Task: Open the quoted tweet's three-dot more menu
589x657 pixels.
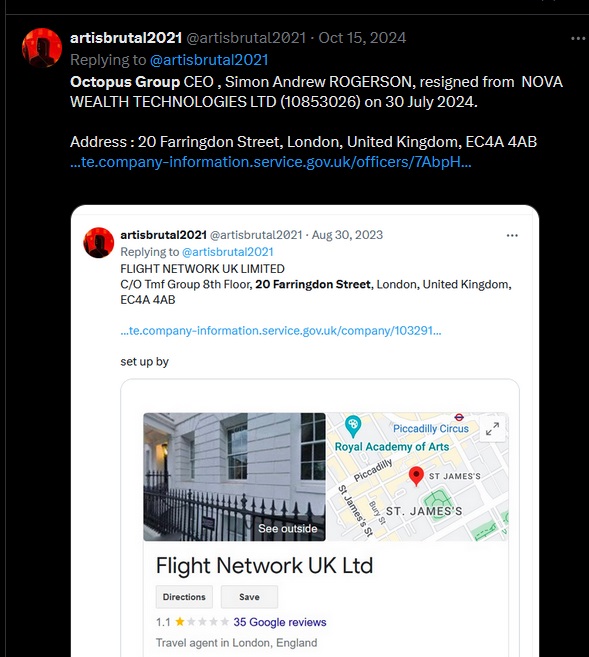Action: click(x=512, y=235)
